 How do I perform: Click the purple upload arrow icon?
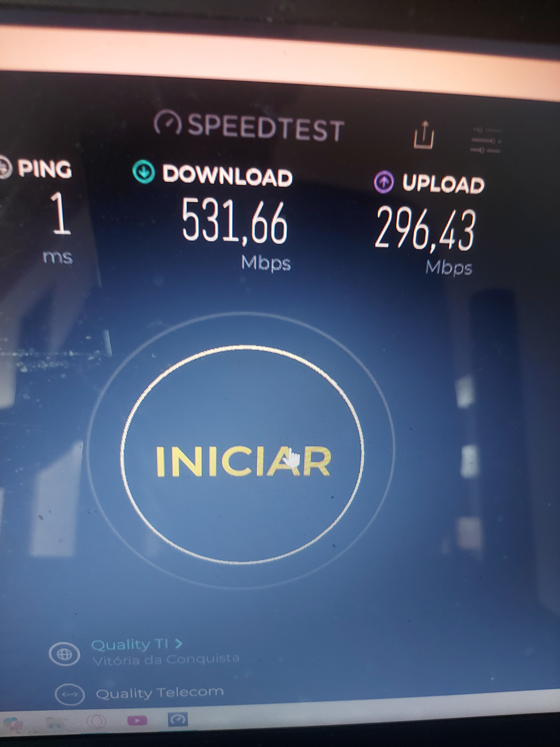(x=384, y=182)
